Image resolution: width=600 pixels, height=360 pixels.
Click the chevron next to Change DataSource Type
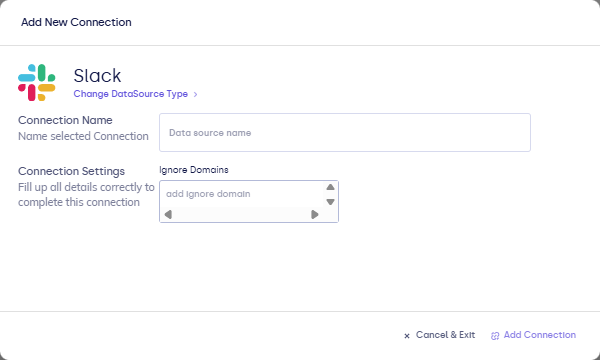click(195, 94)
